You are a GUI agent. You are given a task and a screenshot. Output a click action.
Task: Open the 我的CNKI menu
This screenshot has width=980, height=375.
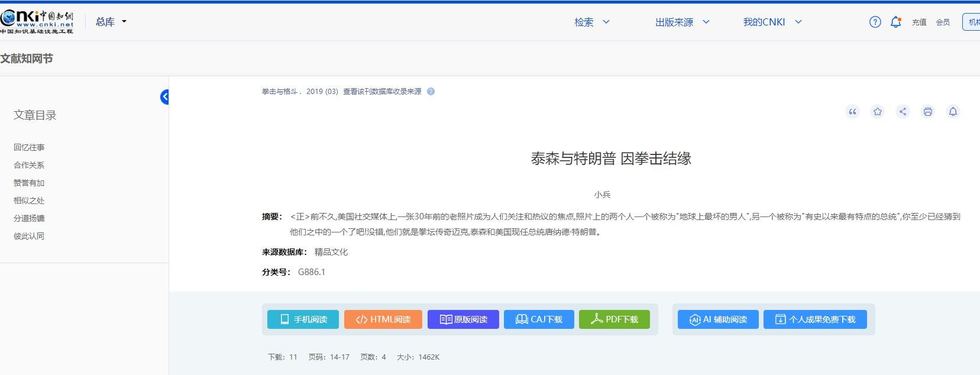pyautogui.click(x=772, y=22)
